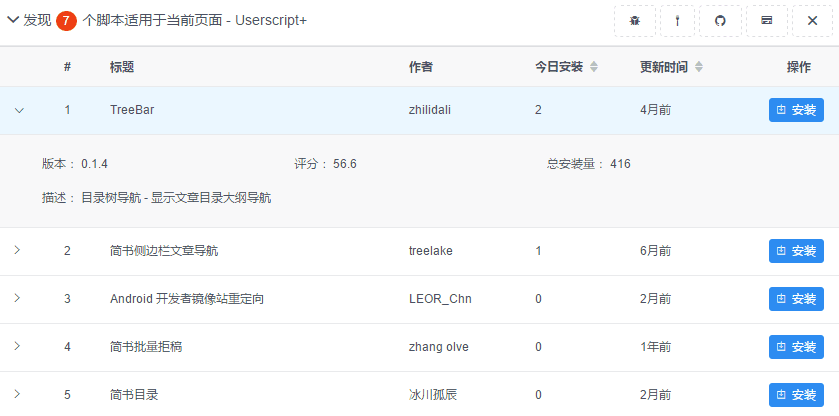
Task: Click the bug report icon
Action: click(x=634, y=20)
